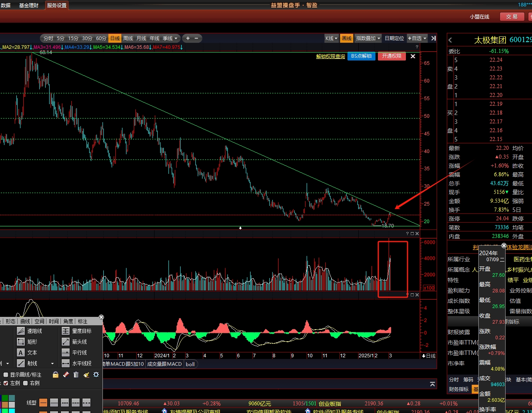Screen dimensions: 532x413
Task: Open the 筹码 tab in right panel
Action: (x=468, y=379)
